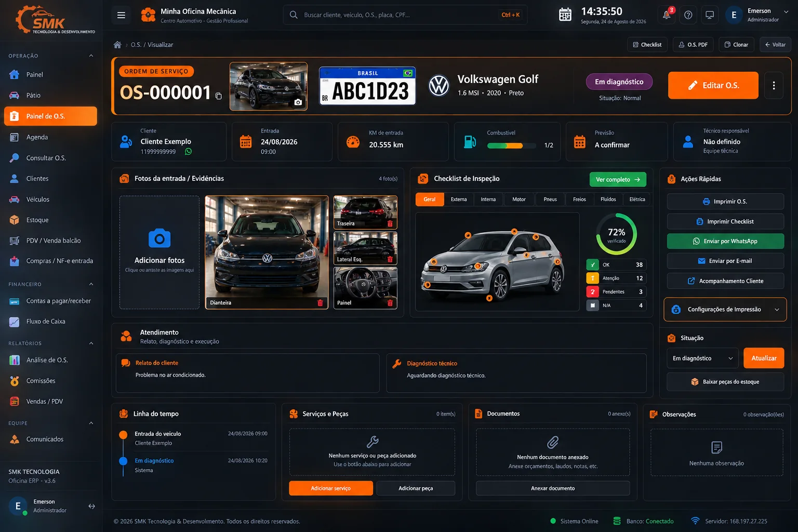This screenshot has height=532, width=798.
Task: Click the ABC1D23 license plate image
Action: (367, 86)
